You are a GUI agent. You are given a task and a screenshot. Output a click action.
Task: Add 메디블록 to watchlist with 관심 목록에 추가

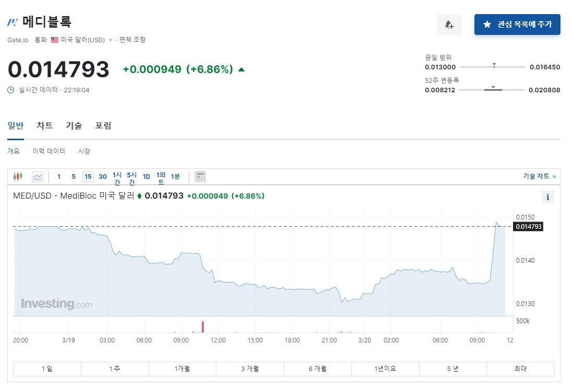coord(517,24)
